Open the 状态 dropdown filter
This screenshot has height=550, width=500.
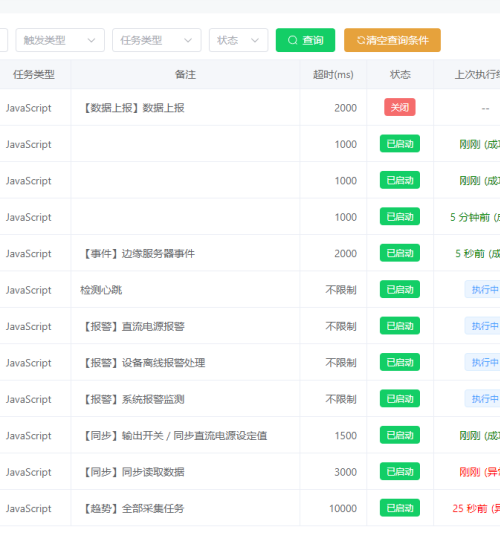point(239,40)
